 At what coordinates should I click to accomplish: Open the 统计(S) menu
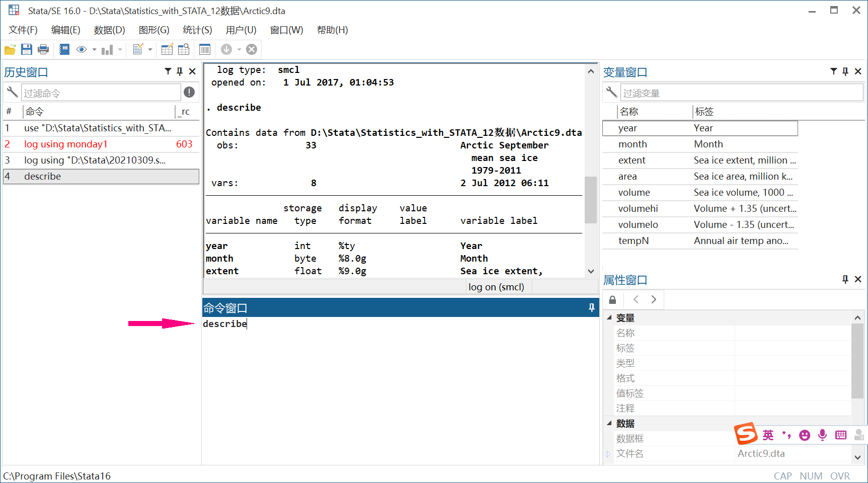[197, 30]
